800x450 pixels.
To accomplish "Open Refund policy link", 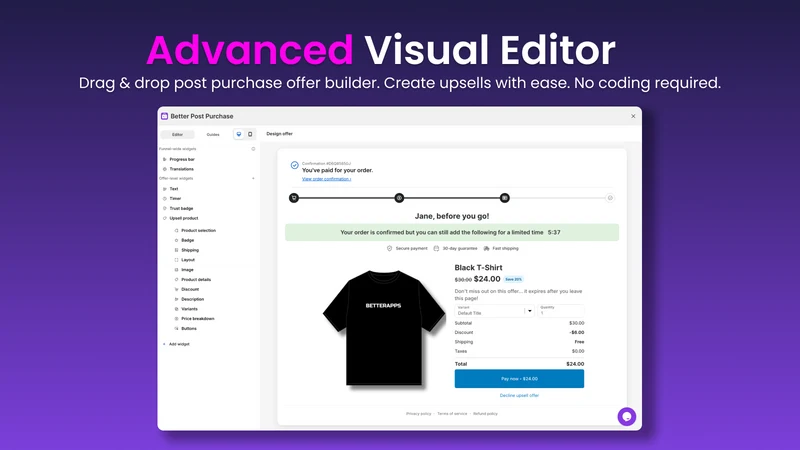I will pyautogui.click(x=485, y=414).
